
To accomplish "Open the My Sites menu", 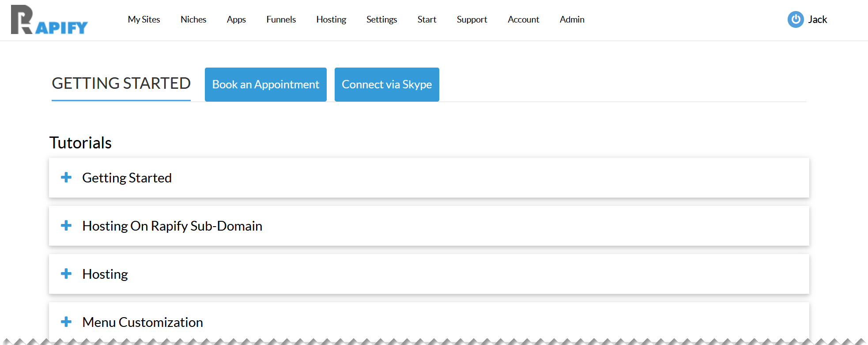I will pos(144,19).
